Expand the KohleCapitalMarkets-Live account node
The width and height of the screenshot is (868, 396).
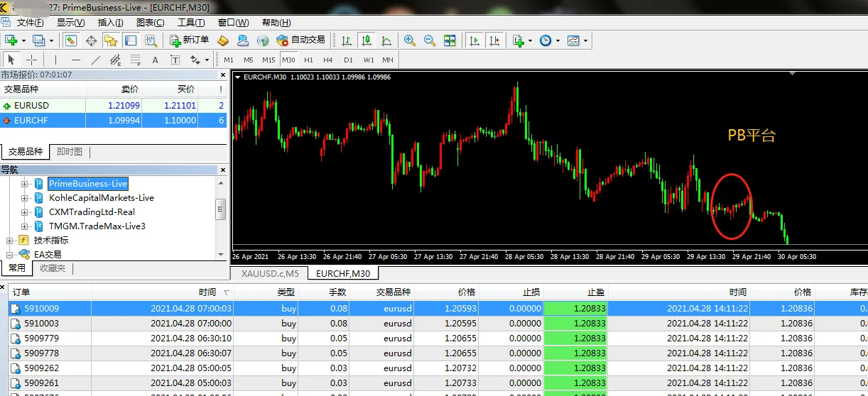(x=25, y=198)
